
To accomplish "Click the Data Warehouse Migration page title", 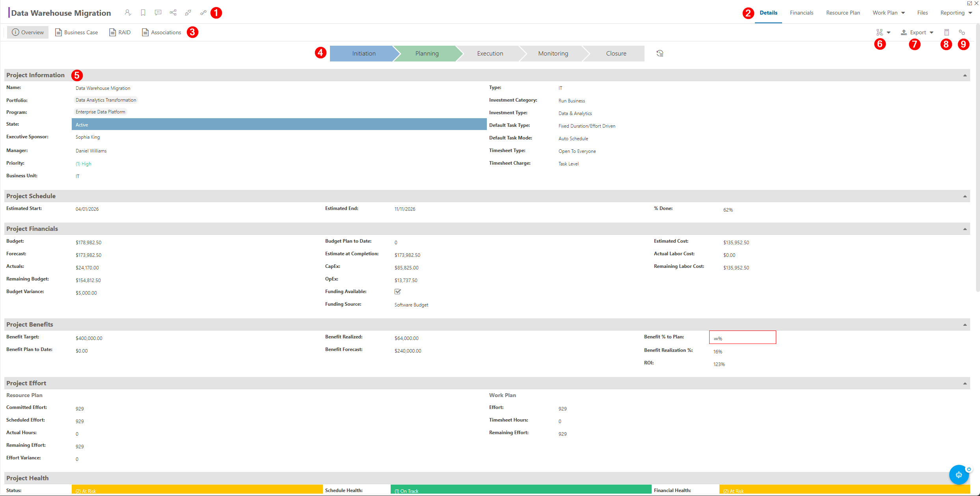I will coord(61,13).
